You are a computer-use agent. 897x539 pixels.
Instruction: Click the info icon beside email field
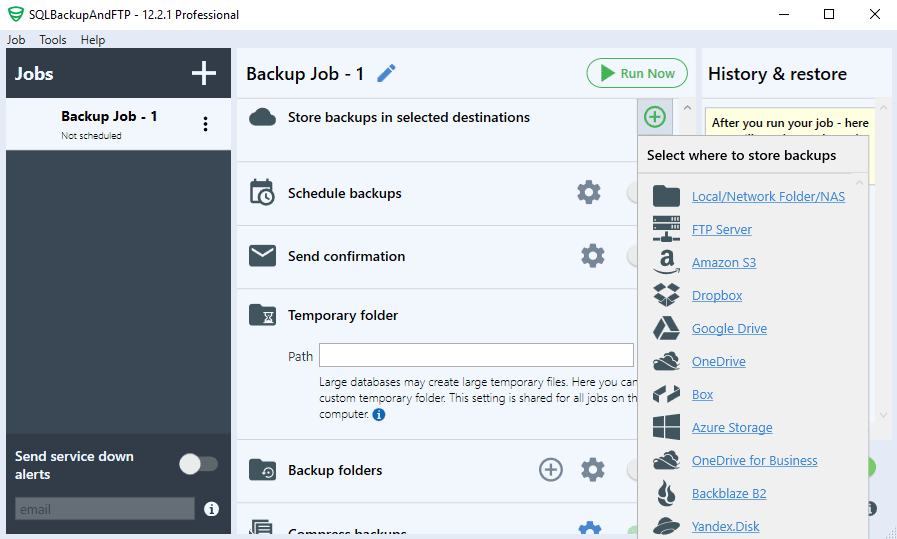211,509
